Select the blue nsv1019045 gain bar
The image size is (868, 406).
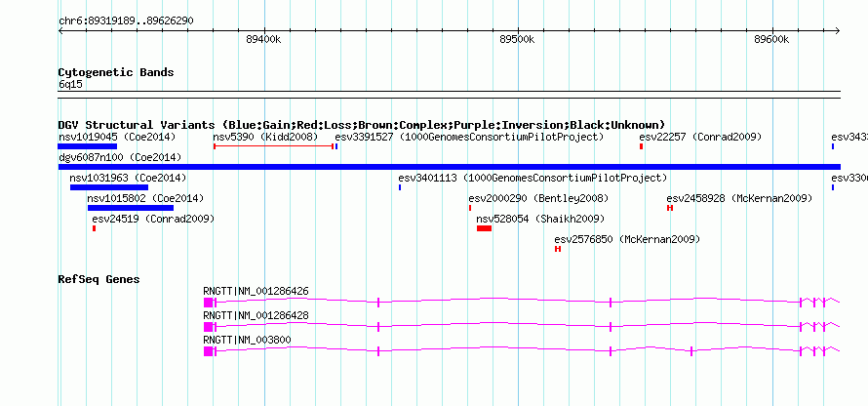88,146
